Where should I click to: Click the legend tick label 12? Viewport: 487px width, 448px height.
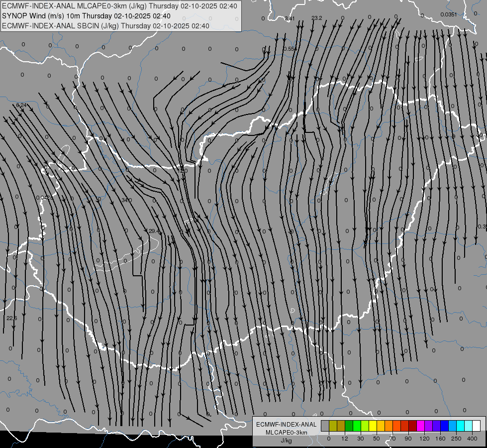345,439
